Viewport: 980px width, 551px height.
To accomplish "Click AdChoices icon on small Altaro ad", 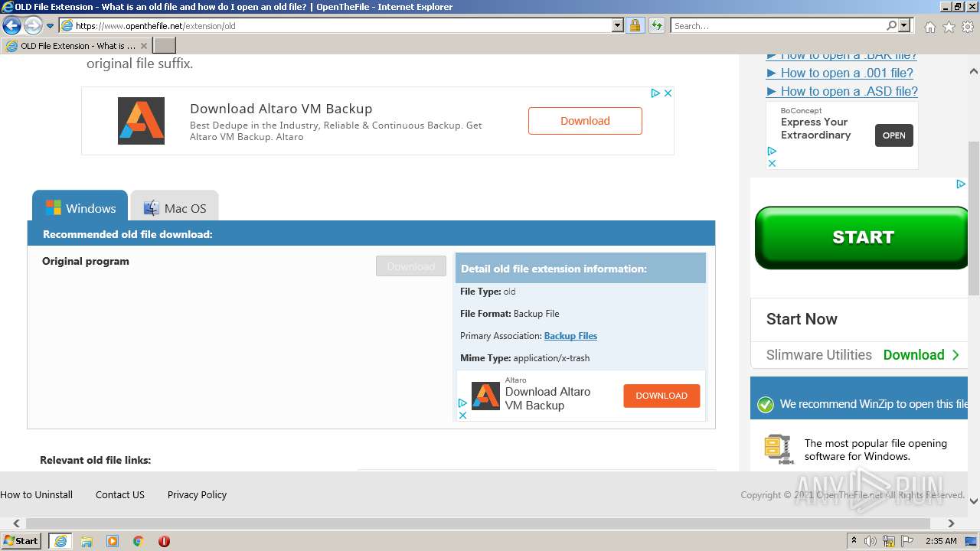I will click(x=462, y=403).
